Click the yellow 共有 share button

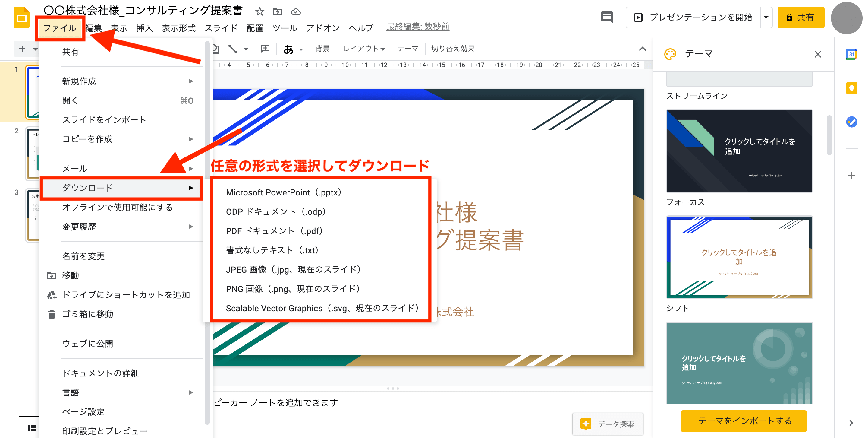pyautogui.click(x=800, y=17)
